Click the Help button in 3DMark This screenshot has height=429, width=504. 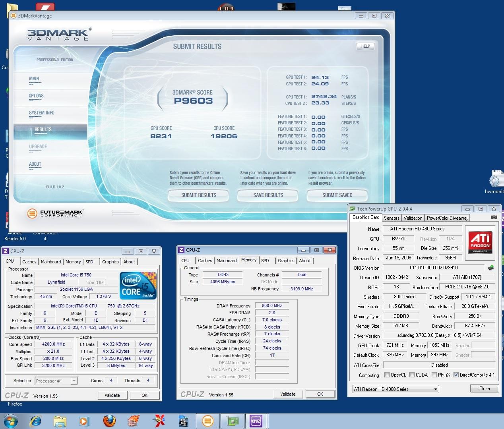(365, 46)
